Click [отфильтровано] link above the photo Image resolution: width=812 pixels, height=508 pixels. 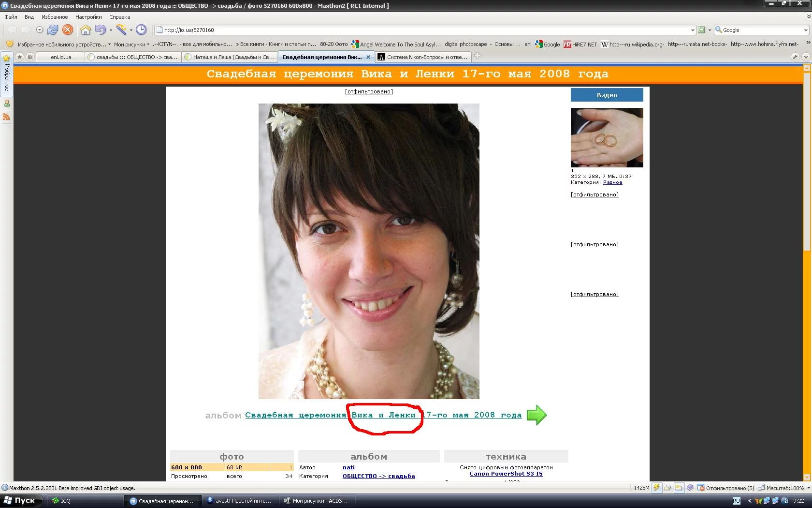[x=369, y=91]
